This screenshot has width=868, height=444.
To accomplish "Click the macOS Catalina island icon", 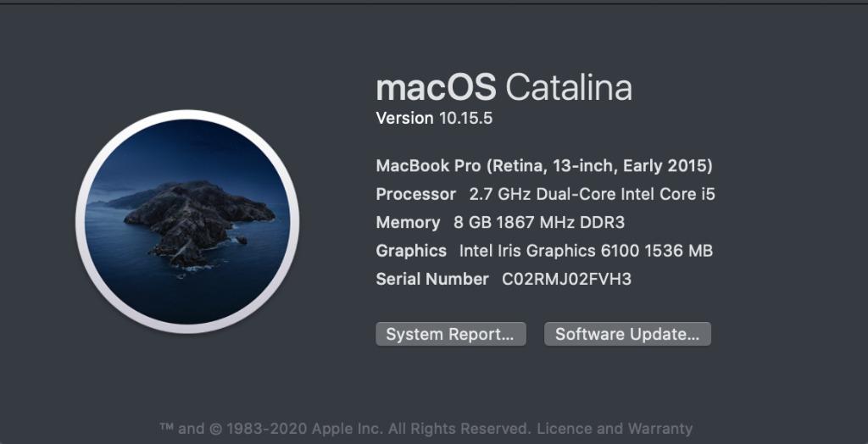I will point(187,221).
